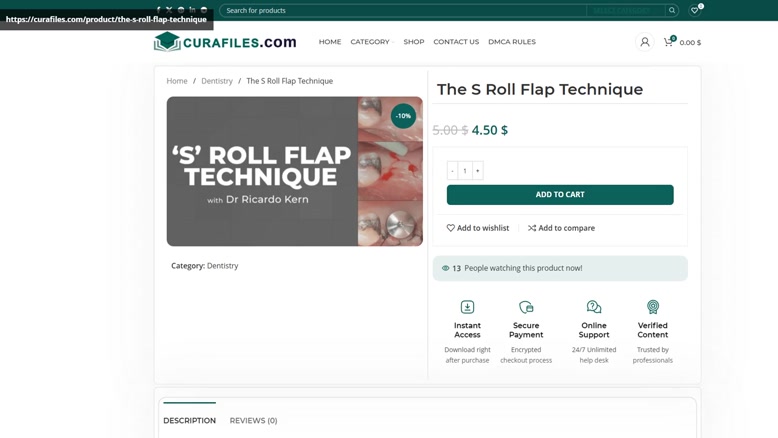Click the product title The S Roll Flap Technique

(540, 89)
